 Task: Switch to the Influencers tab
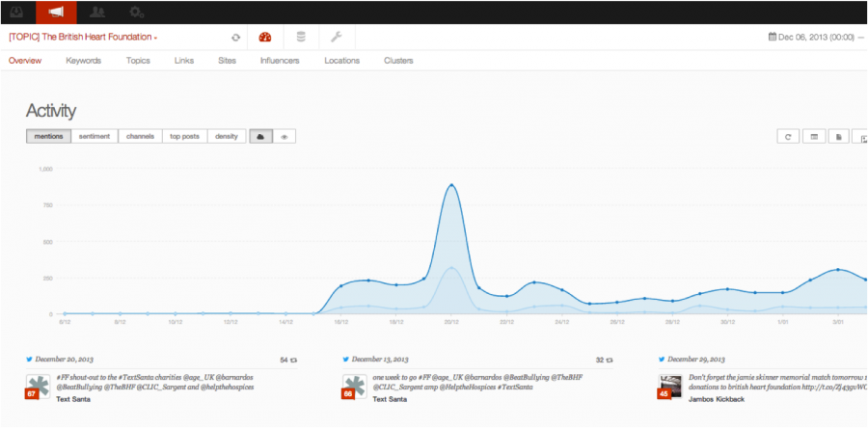pyautogui.click(x=280, y=61)
